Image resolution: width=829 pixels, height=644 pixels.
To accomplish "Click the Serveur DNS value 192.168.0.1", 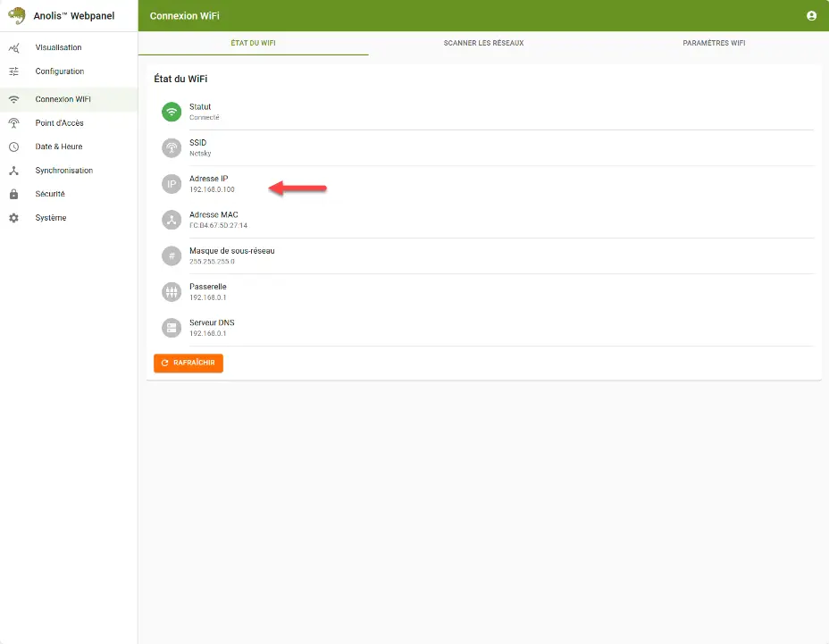I will point(208,334).
